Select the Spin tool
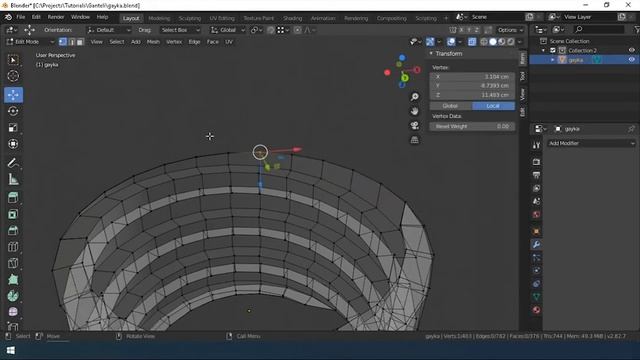 click(13, 296)
